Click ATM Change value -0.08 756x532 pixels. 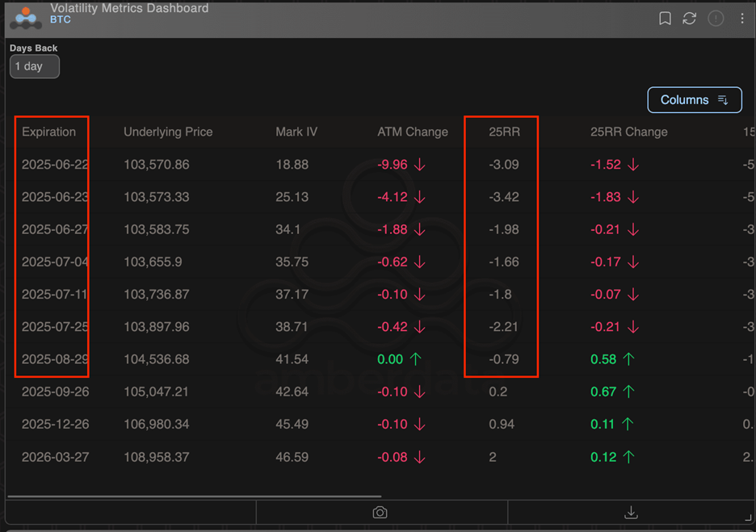coord(393,457)
